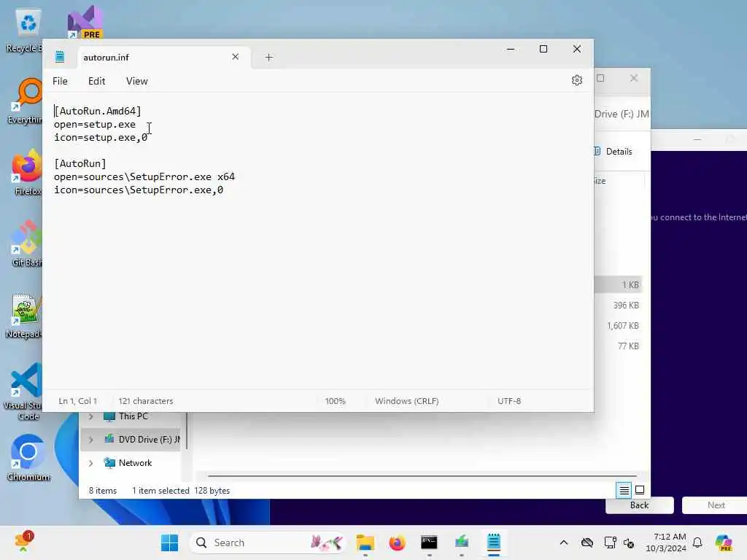Click the Next button in setup window
This screenshot has height=560, width=747.
pyautogui.click(x=715, y=505)
